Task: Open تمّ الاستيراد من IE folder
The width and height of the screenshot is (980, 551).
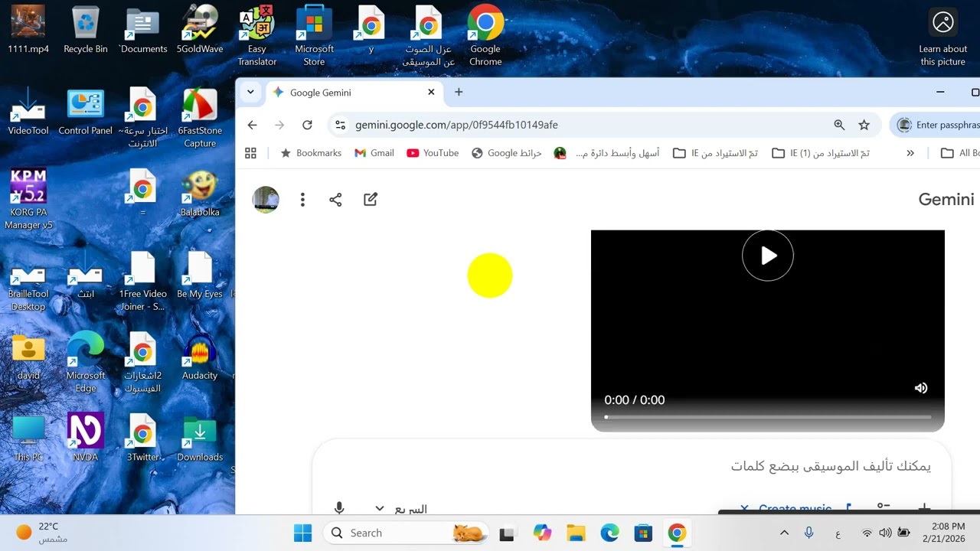Action: pos(715,153)
